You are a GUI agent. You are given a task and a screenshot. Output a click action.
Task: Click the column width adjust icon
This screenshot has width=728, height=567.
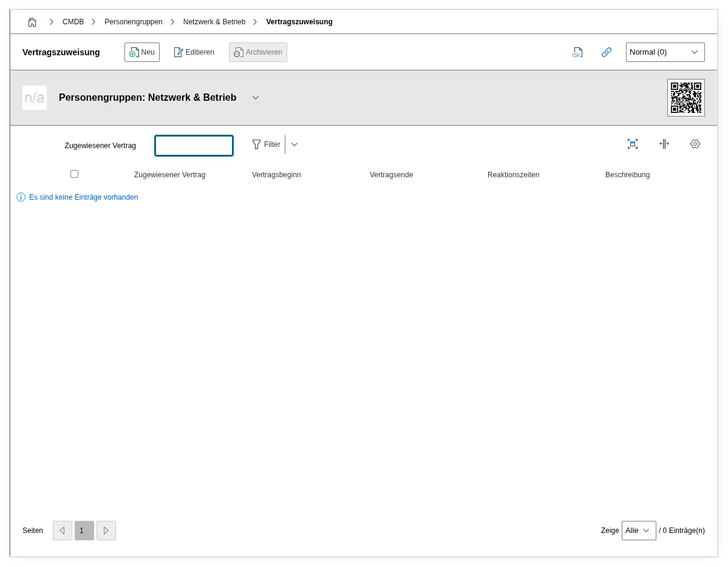coord(664,144)
